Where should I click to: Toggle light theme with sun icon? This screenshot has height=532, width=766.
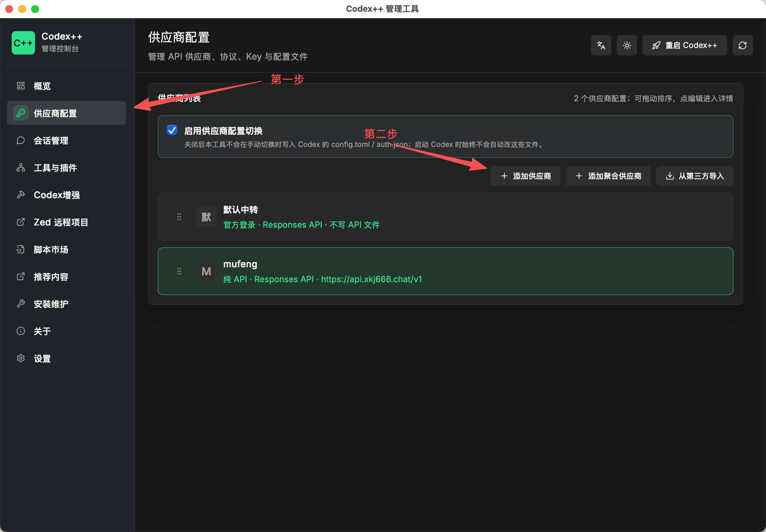coord(627,45)
